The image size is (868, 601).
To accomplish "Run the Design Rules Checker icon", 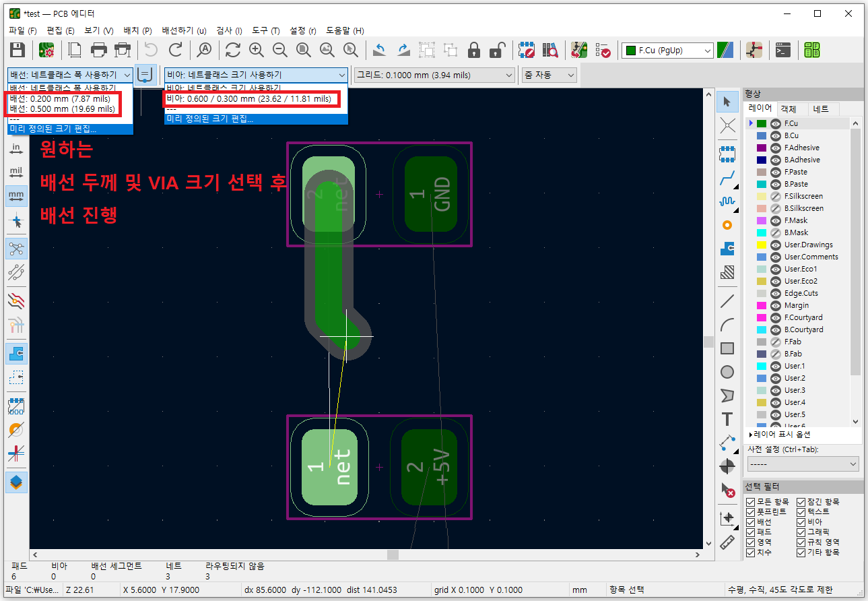I will [603, 49].
